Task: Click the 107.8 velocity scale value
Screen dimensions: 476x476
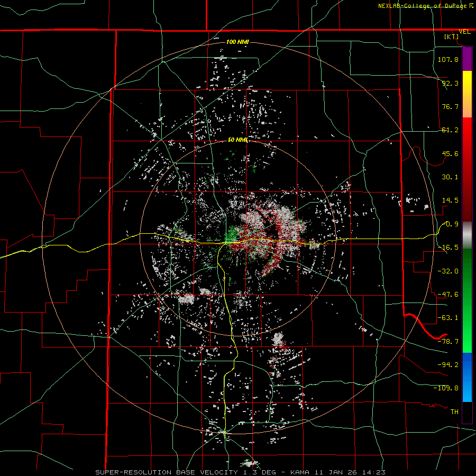Action: (x=448, y=59)
